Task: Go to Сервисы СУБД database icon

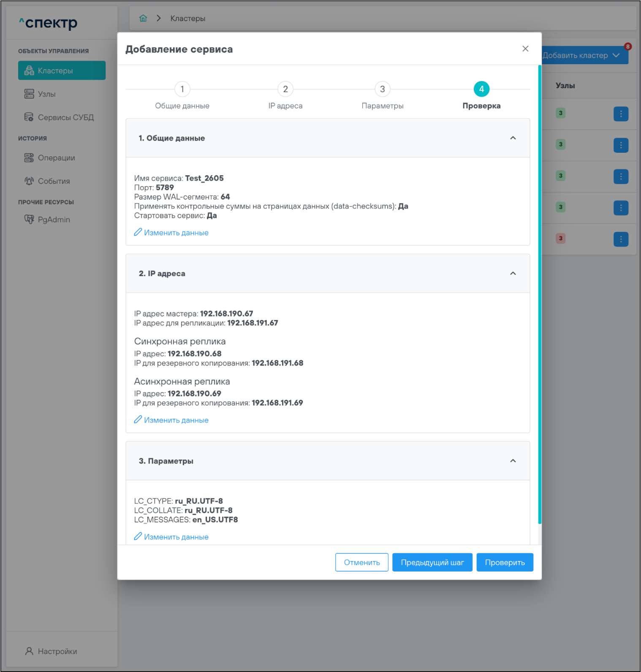Action: click(x=29, y=117)
